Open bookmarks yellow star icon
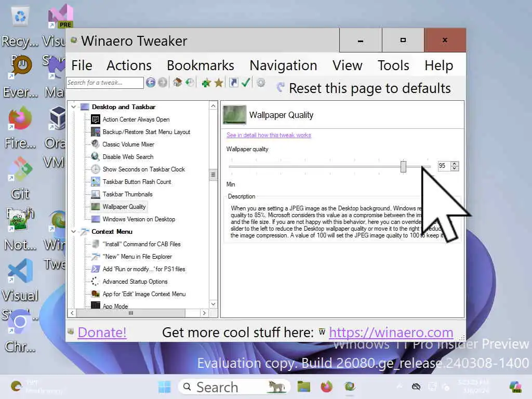532x399 pixels. tap(219, 83)
